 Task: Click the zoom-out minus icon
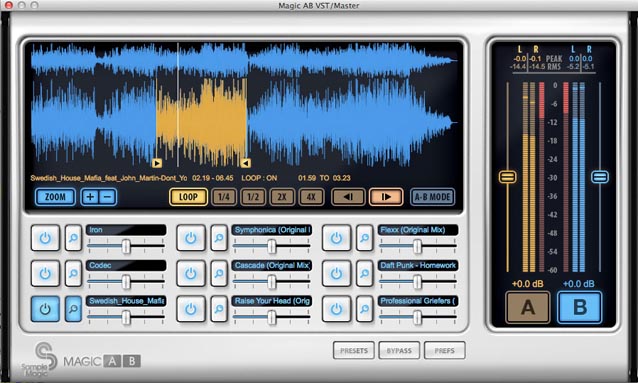coord(107,197)
